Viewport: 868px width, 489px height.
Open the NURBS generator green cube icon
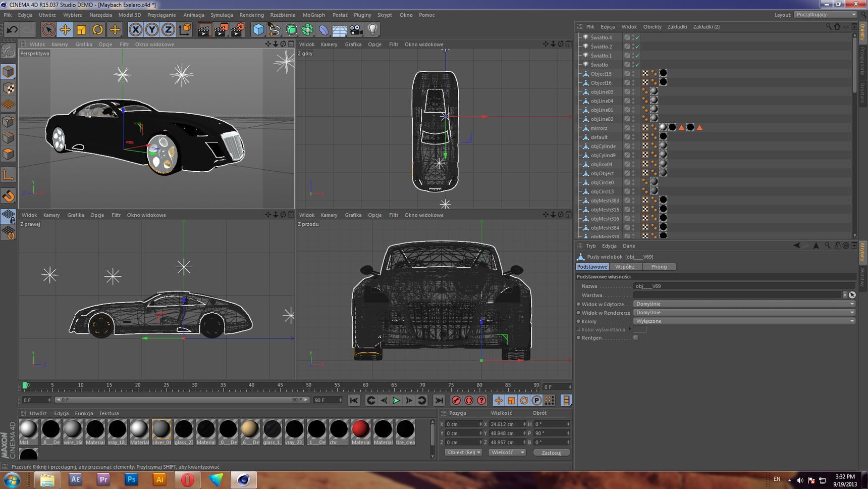pyautogui.click(x=291, y=30)
